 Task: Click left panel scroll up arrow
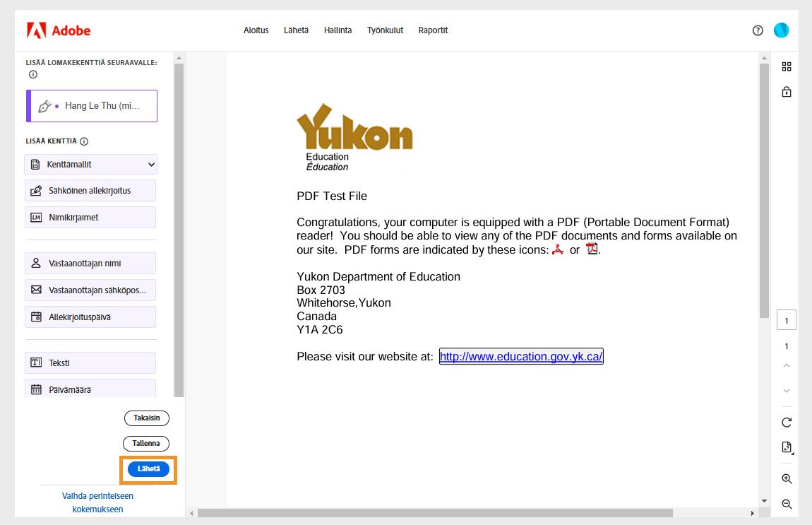click(x=179, y=58)
